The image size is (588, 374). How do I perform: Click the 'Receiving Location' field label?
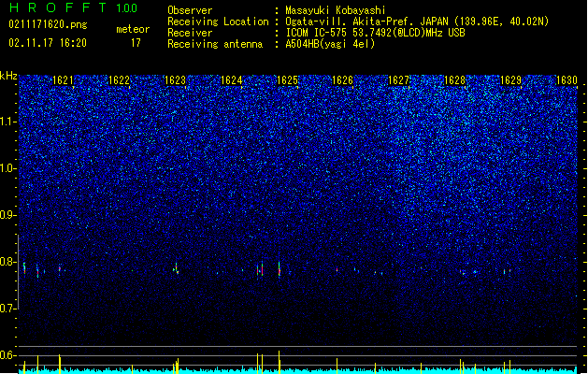click(x=218, y=22)
